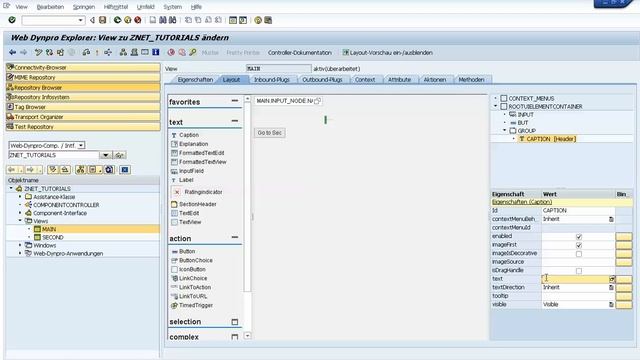Click the binding button in the enabled row
640x360 pixels.
[624, 237]
